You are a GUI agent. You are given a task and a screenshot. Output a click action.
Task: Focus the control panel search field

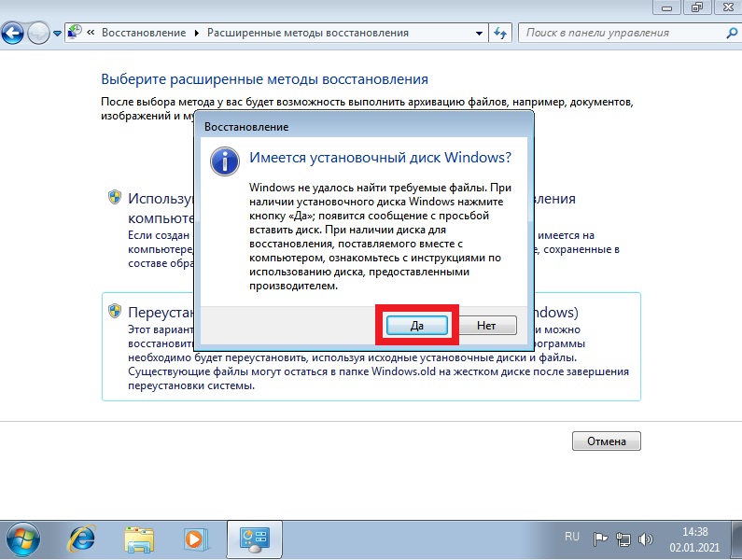tap(623, 33)
